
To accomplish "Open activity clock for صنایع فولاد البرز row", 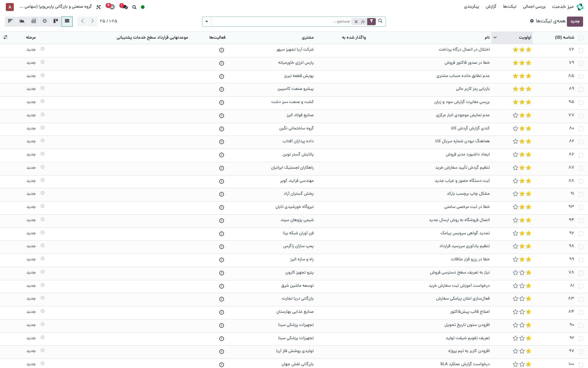I will pos(221,116).
